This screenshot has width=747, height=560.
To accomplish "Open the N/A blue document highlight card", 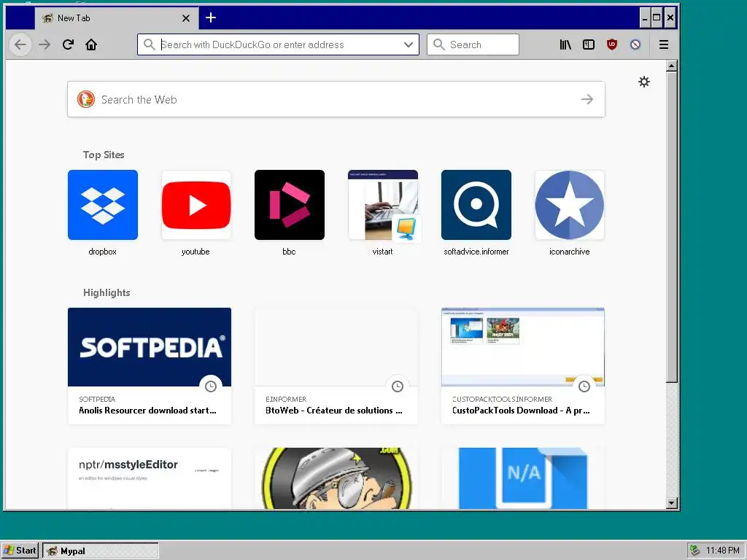I will pos(523,478).
